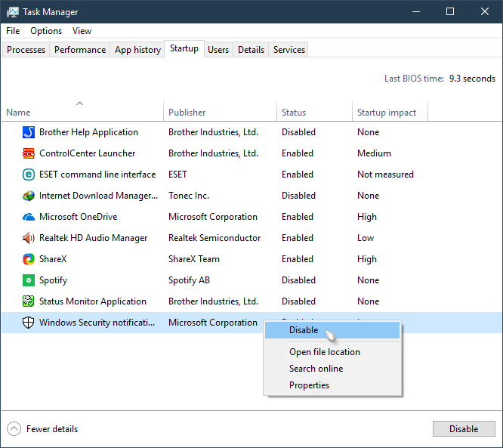The width and height of the screenshot is (503, 448).
Task: Click the High impact value for OneDrive
Action: click(367, 217)
